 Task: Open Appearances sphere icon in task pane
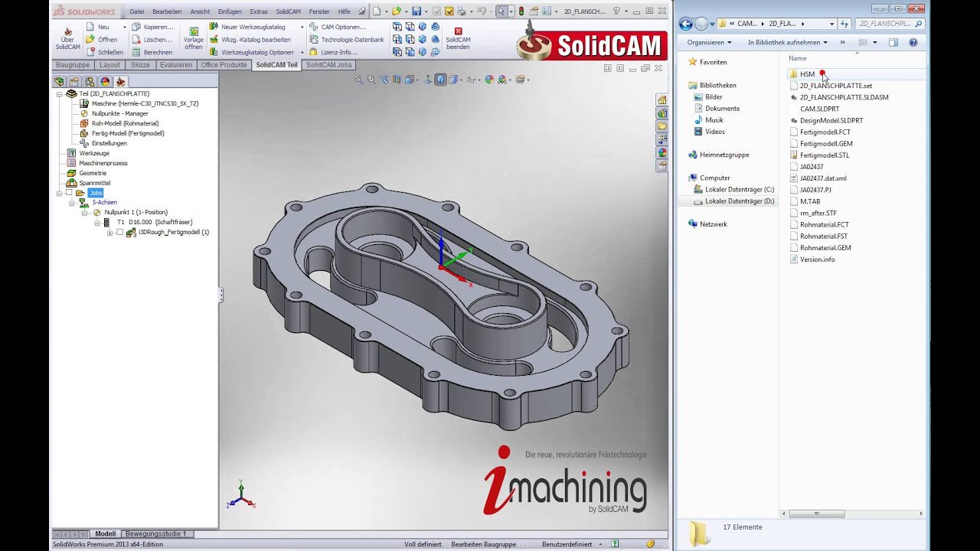coord(662,152)
